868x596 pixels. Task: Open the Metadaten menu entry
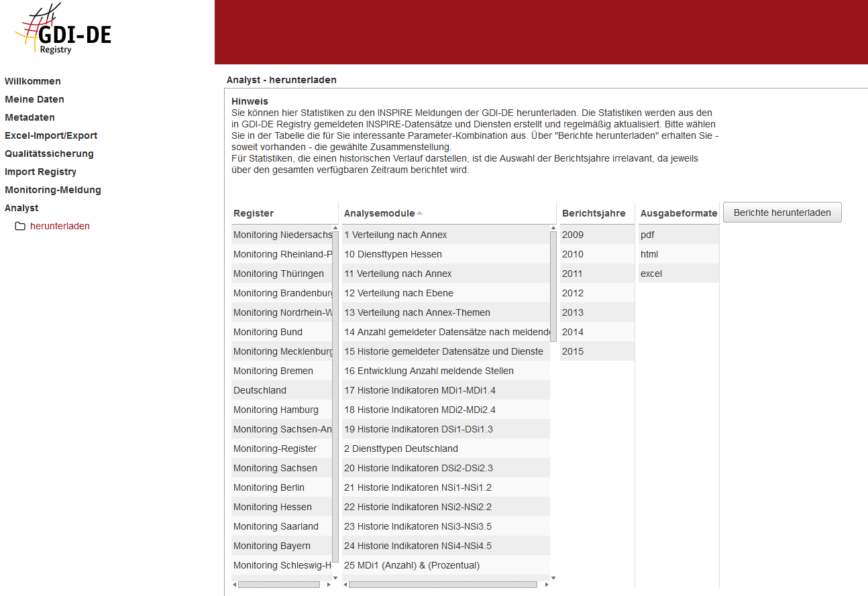30,117
